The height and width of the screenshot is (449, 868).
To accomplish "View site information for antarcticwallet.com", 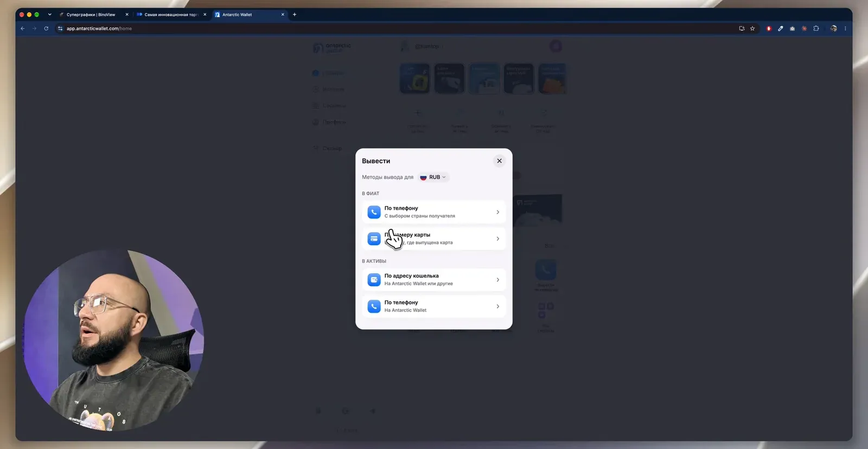I will 60,29.
